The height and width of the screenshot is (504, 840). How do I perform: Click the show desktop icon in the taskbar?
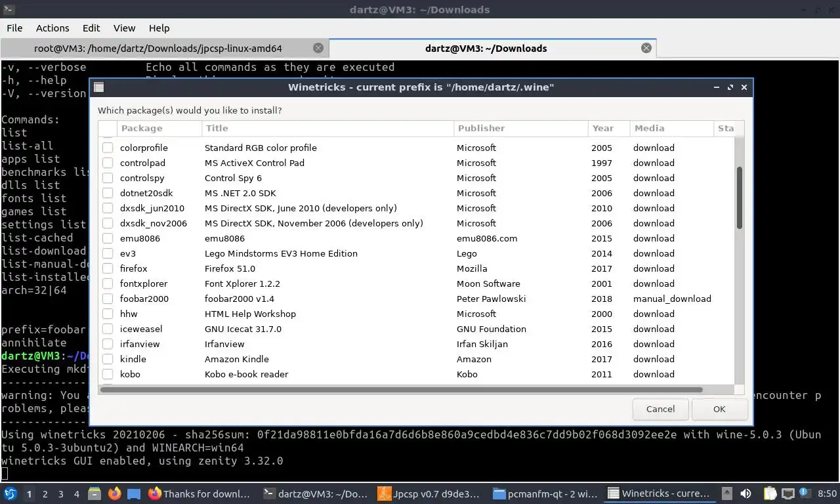pos(134,493)
